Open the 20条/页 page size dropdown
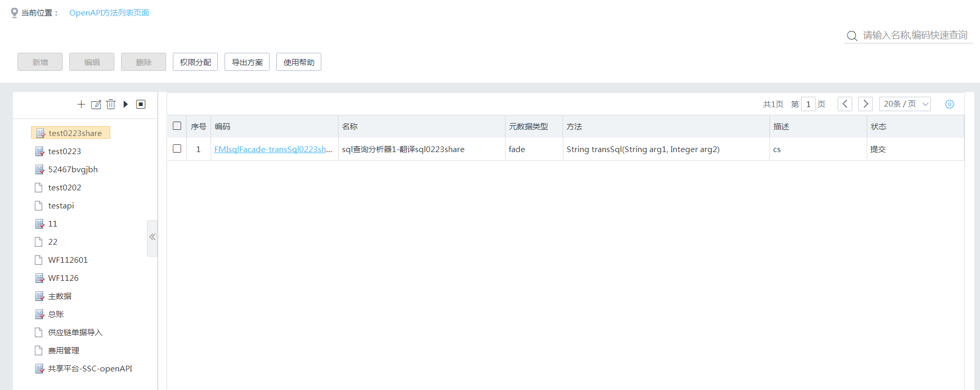 tap(904, 104)
